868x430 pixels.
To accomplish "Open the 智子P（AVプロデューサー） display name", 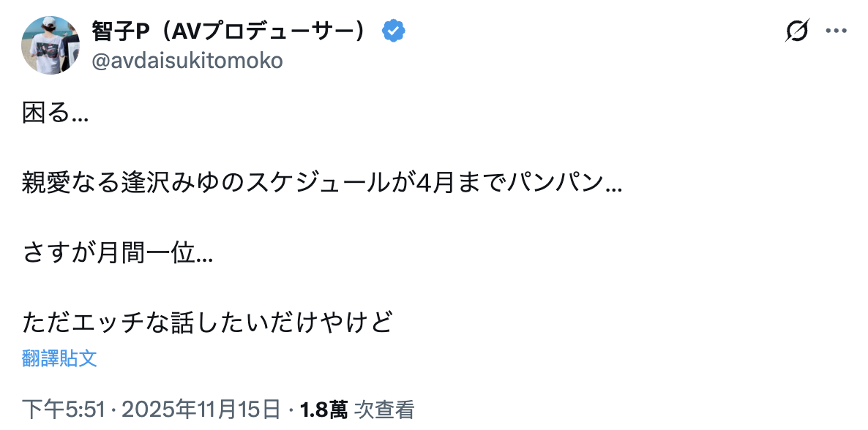I will (x=228, y=31).
